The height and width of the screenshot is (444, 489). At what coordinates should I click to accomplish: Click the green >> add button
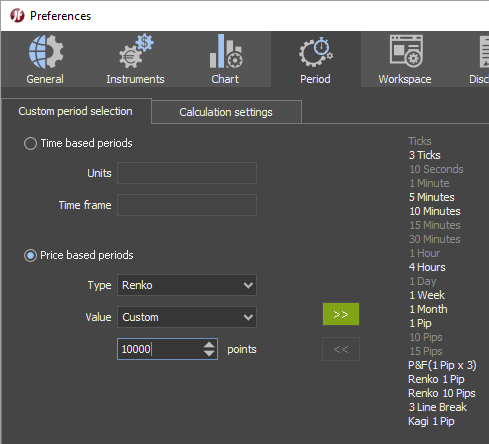point(341,314)
